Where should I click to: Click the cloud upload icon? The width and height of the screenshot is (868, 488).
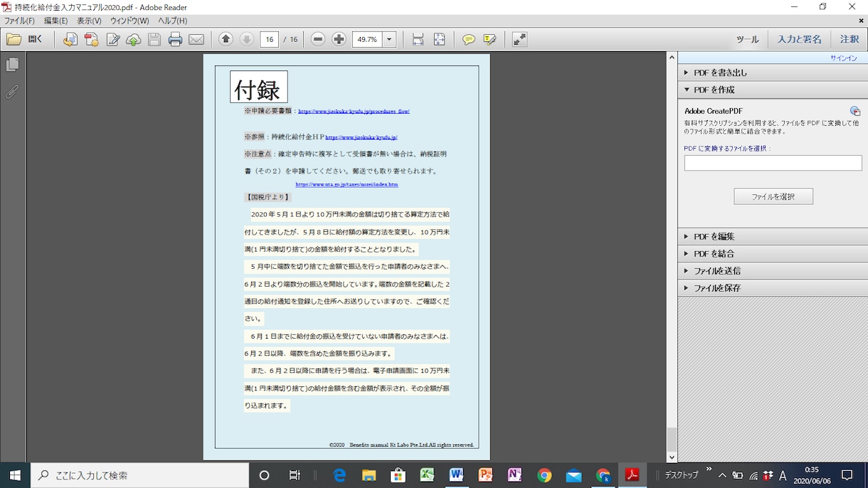click(x=133, y=40)
